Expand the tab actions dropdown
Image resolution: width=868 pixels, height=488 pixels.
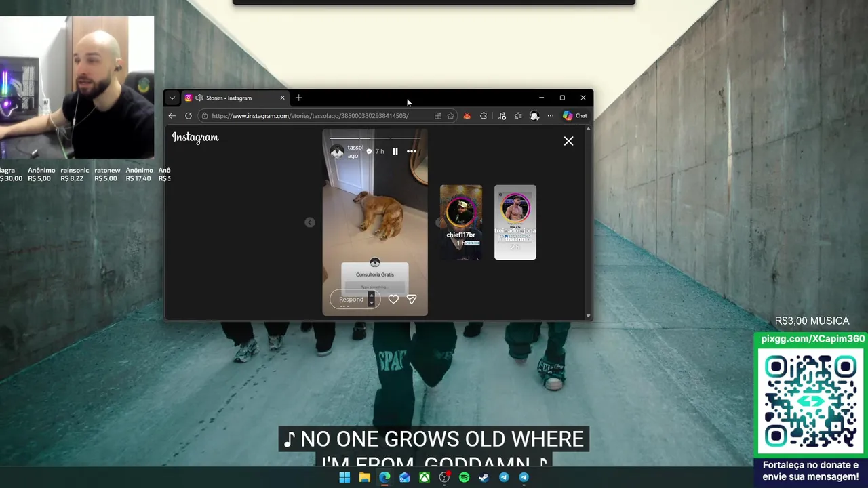point(172,98)
